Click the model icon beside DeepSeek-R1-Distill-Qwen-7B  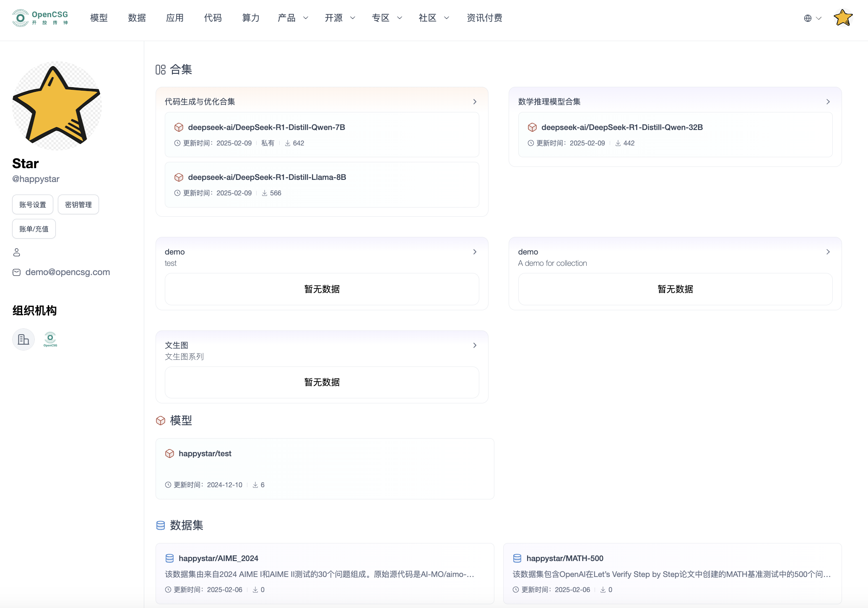pyautogui.click(x=179, y=127)
